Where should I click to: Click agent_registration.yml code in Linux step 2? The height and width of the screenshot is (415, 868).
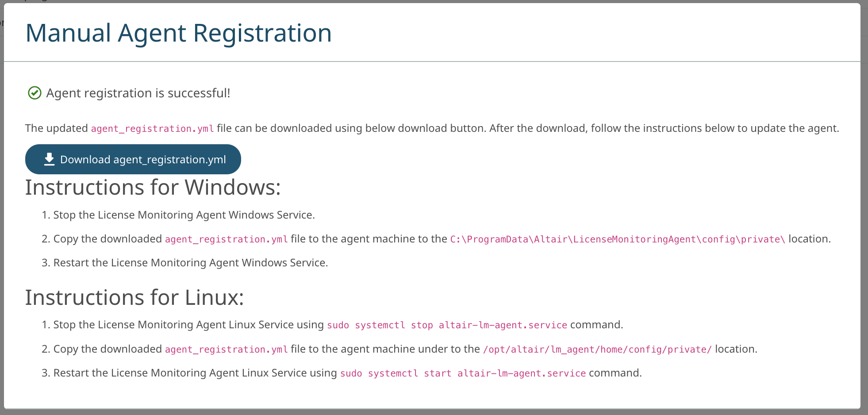tap(226, 350)
